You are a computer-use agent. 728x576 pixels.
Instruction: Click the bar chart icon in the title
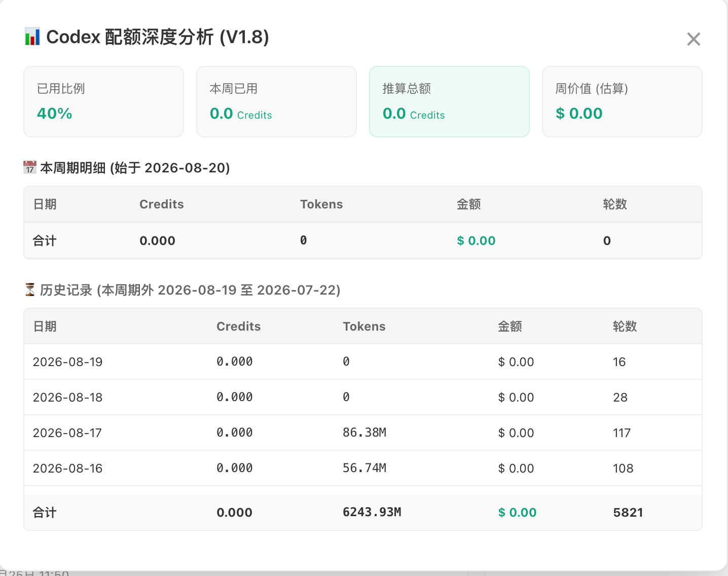[32, 37]
